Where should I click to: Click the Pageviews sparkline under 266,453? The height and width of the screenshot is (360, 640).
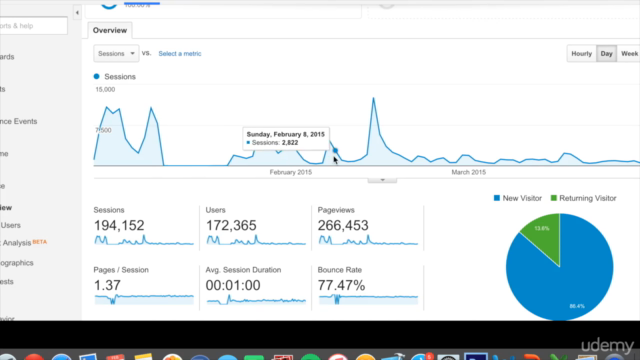pyautogui.click(x=368, y=240)
